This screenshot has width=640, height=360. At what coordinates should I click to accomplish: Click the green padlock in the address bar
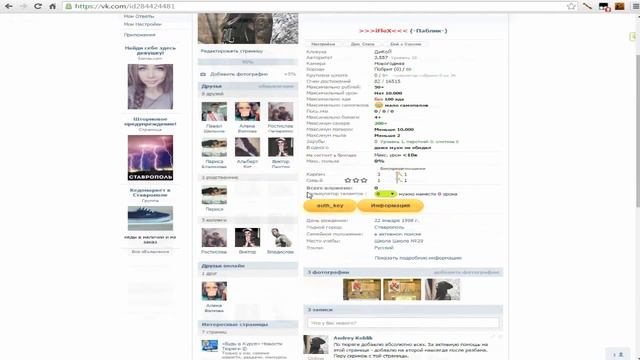(69, 7)
